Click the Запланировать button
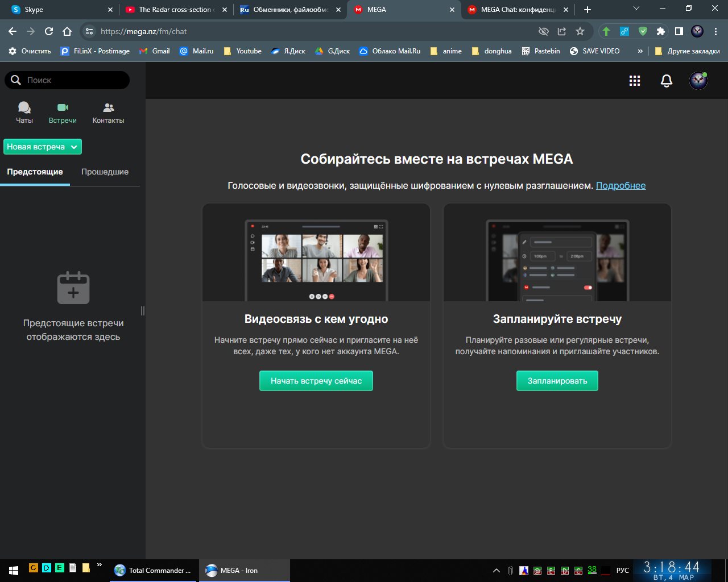The width and height of the screenshot is (728, 582). (x=557, y=381)
